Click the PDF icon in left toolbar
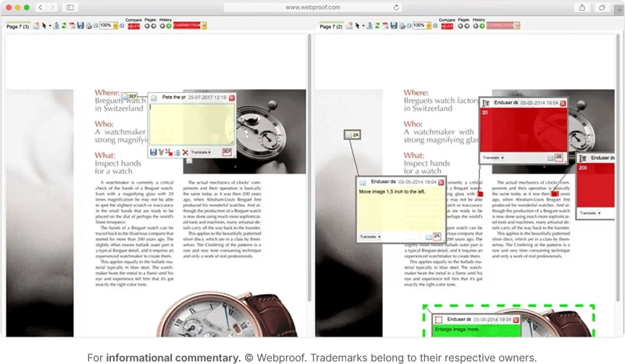The width and height of the screenshot is (625, 364). (72, 26)
